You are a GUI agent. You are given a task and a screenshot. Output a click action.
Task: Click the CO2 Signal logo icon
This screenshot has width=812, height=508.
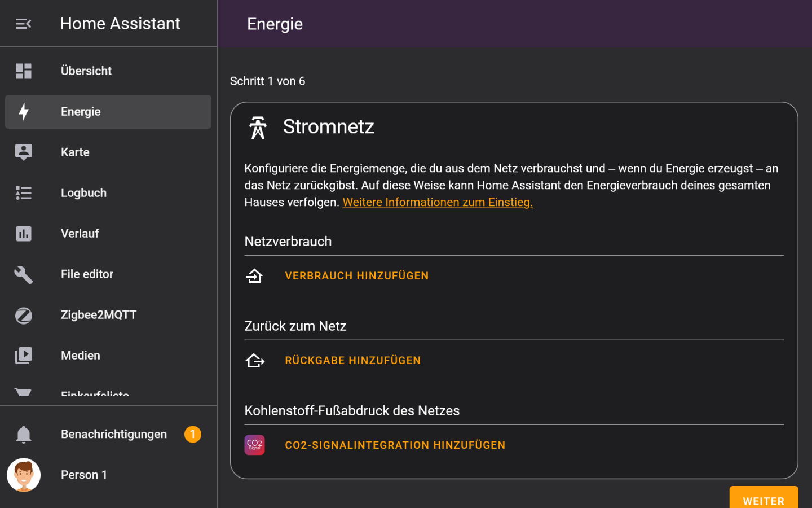[255, 445]
